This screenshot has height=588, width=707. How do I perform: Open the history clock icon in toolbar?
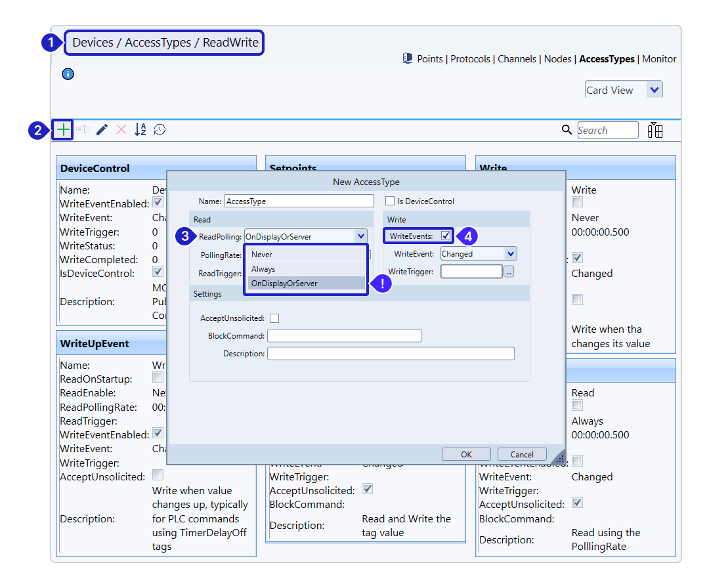[x=160, y=130]
